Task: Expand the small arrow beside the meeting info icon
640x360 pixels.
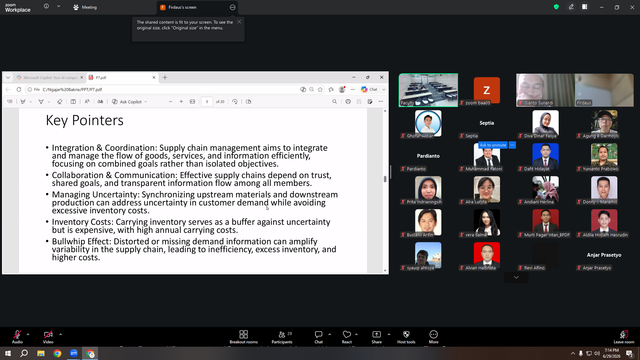Action: pyautogui.click(x=58, y=6)
